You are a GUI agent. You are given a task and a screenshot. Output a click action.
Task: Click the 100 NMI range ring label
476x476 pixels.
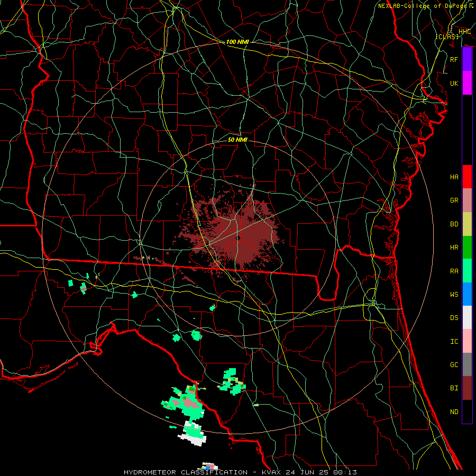point(237,42)
